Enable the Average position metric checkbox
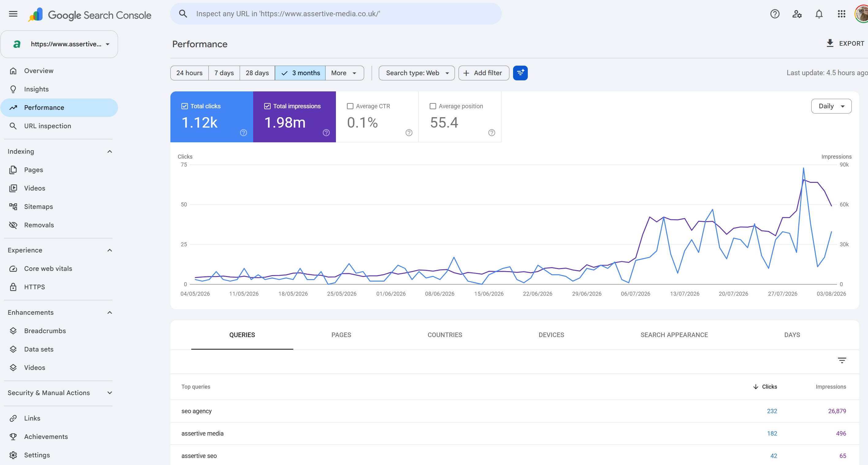868x465 pixels. point(433,106)
